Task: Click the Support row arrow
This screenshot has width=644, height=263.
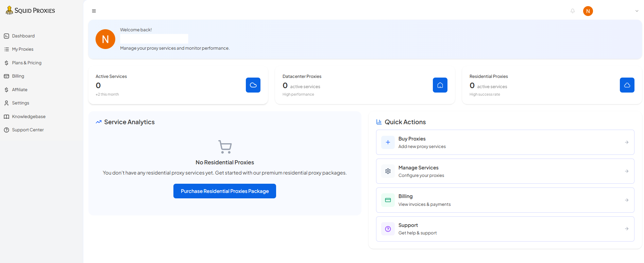Action: tap(627, 229)
